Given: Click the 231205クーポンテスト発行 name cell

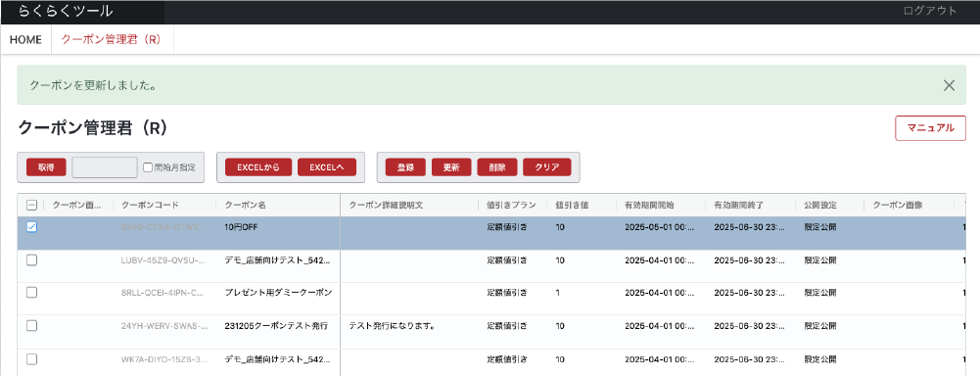Looking at the screenshot, I should point(277,325).
